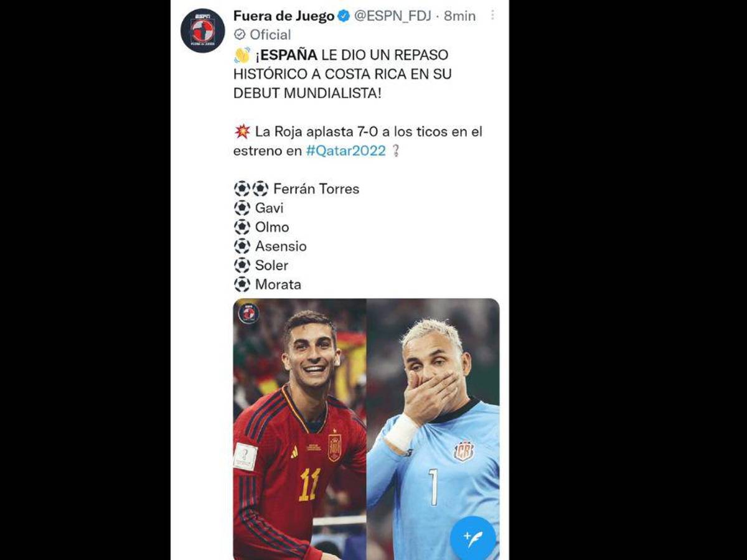This screenshot has width=747, height=560.
Task: Click the soccer ball beside Gavi
Action: pyautogui.click(x=242, y=208)
